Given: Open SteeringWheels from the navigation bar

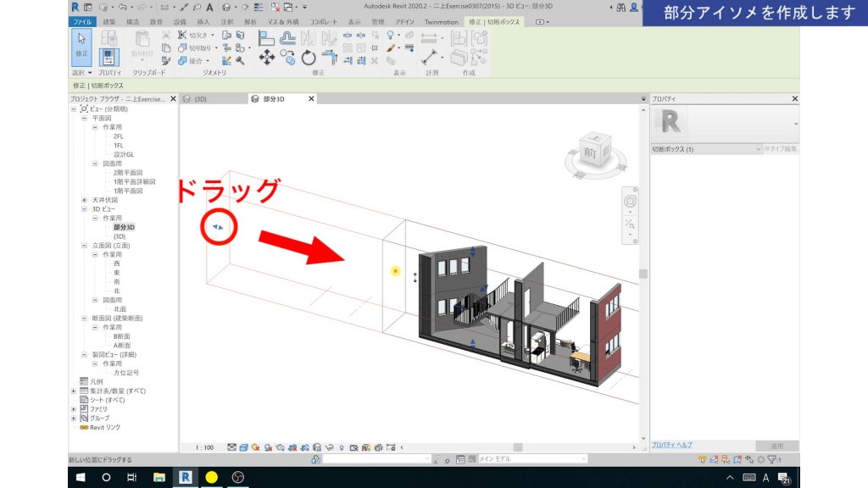Looking at the screenshot, I should click(629, 199).
